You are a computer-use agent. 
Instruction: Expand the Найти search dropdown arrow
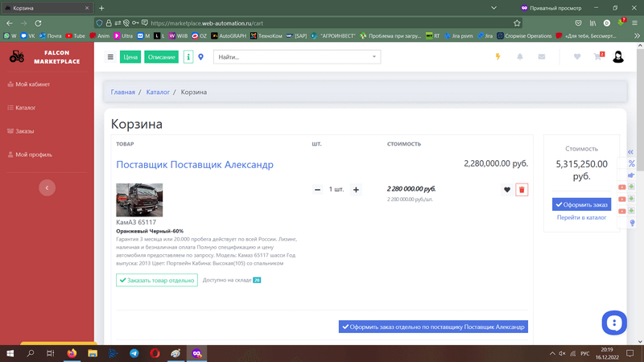point(374,56)
